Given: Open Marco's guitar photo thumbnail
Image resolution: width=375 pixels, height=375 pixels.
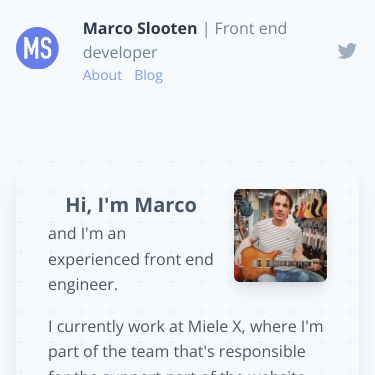Looking at the screenshot, I should pyautogui.click(x=280, y=235).
